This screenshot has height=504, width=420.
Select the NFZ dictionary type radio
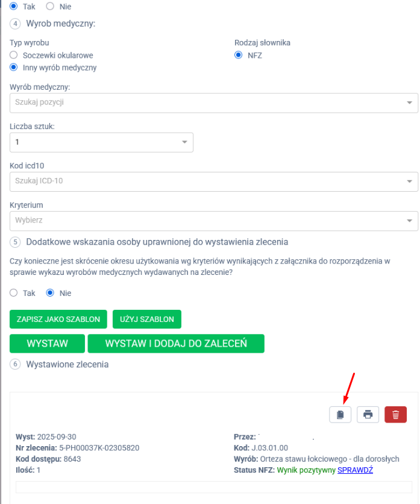[238, 55]
